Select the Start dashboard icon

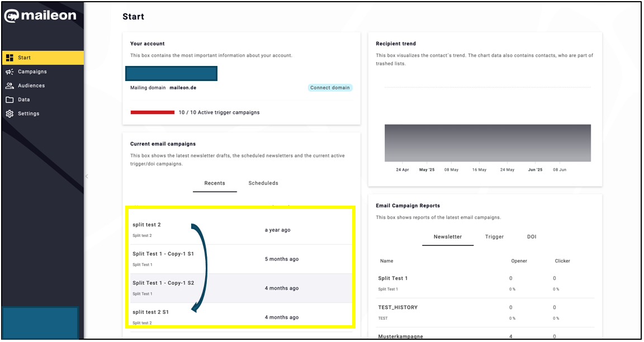tap(10, 57)
